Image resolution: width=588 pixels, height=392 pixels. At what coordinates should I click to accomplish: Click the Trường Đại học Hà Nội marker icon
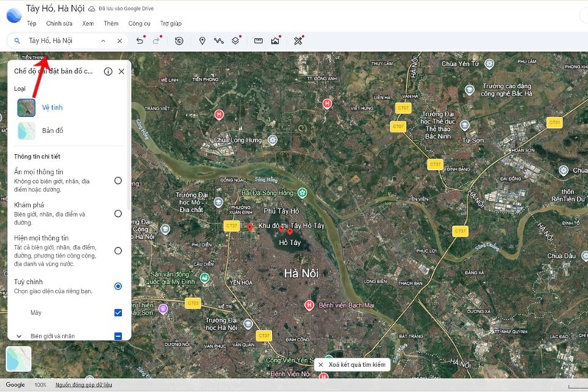[x=248, y=324]
